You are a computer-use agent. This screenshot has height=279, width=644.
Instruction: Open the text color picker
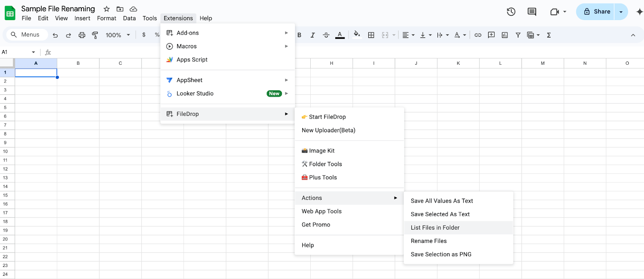(340, 35)
